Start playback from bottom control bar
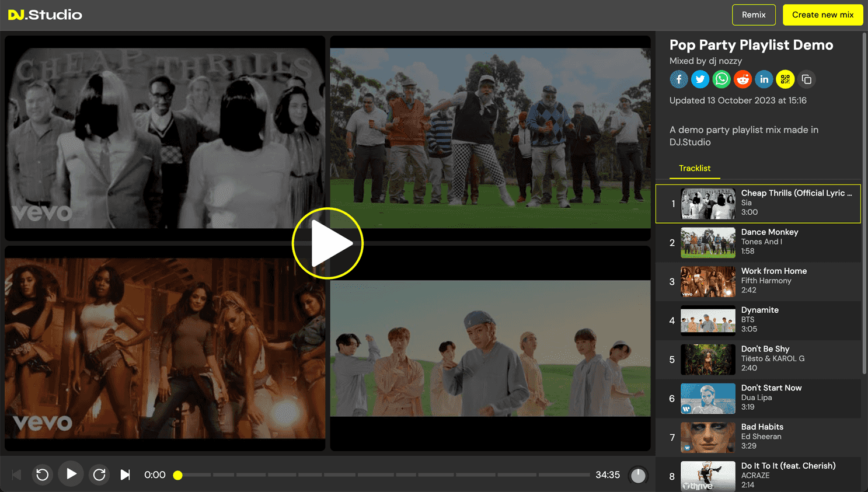 coord(71,474)
